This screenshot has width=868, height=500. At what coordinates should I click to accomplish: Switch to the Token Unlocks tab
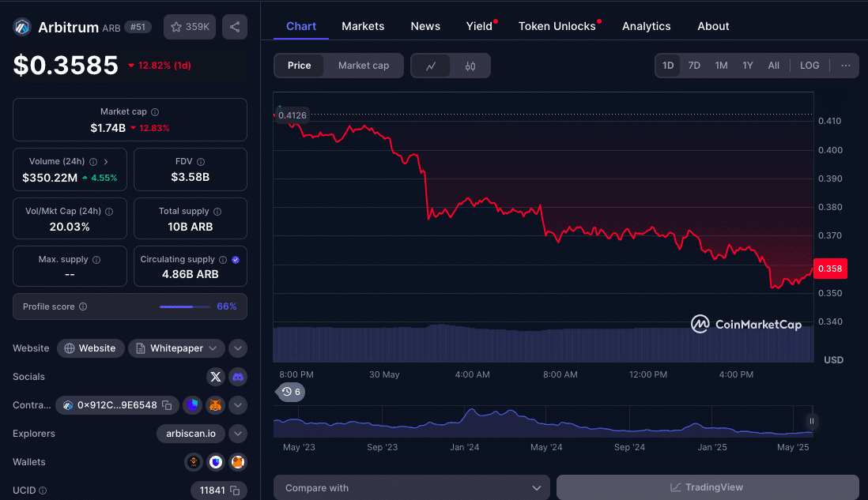[x=557, y=26]
